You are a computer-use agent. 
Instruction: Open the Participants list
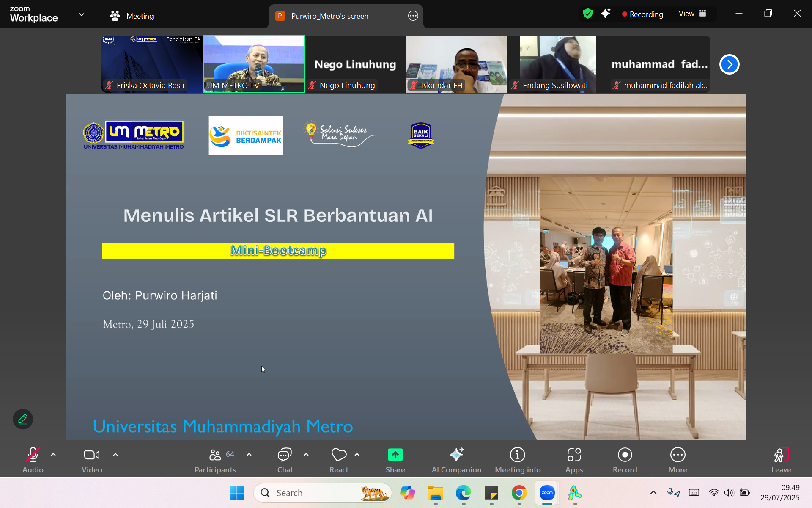[x=215, y=460]
